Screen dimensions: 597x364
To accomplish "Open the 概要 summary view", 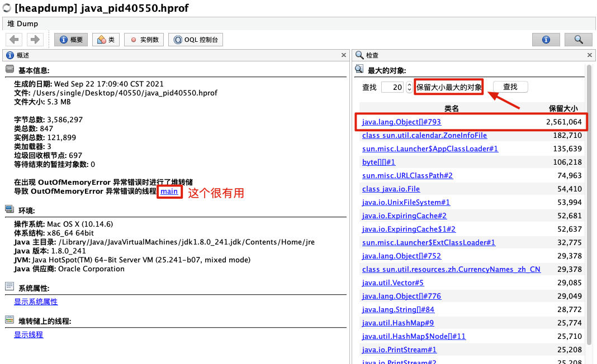I will [71, 40].
